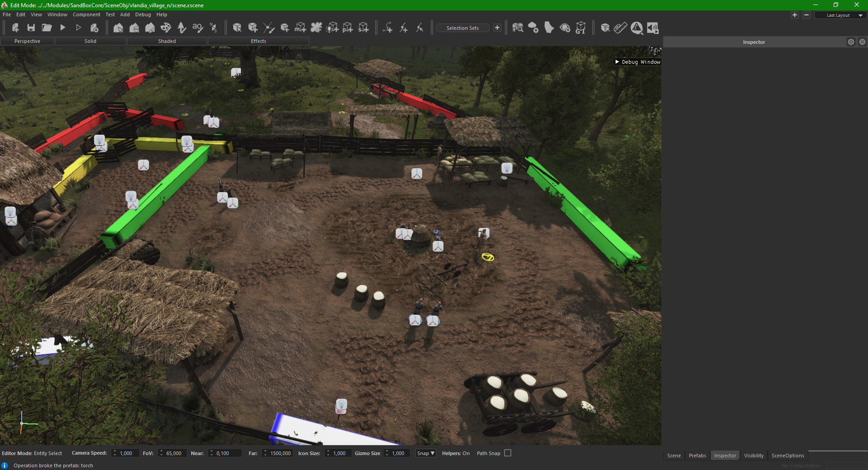Image resolution: width=868 pixels, height=470 pixels.
Task: Start the filled Play button
Action: (63, 28)
